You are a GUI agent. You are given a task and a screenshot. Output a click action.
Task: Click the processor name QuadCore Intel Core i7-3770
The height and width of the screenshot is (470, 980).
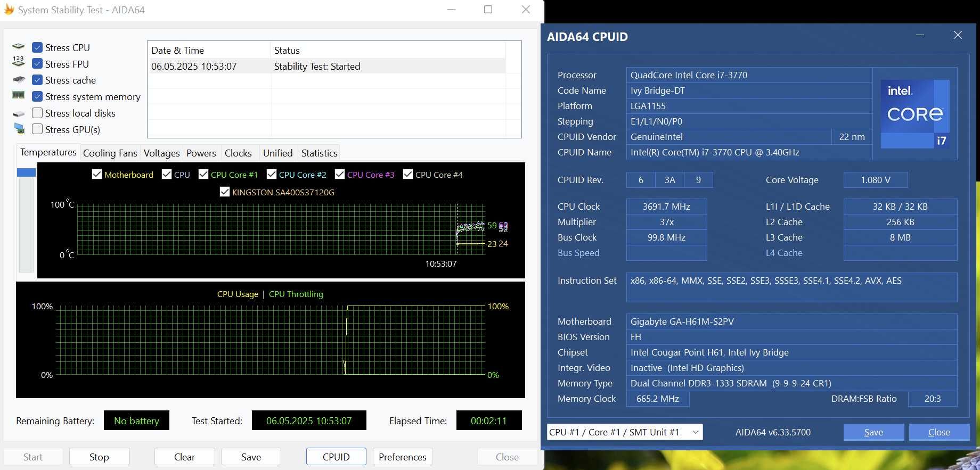(x=749, y=75)
